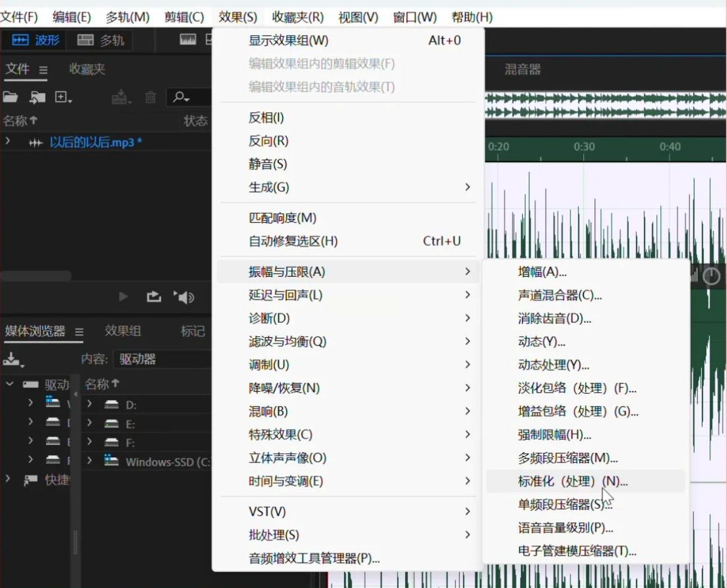The height and width of the screenshot is (588, 727).
Task: Select 标准化（处理）(N) from the submenu
Action: 572,481
